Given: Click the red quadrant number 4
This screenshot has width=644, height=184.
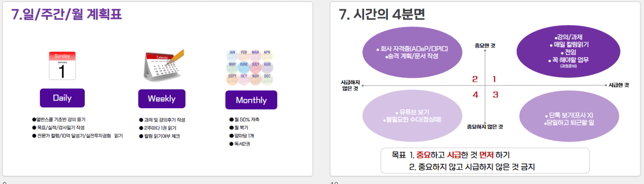Looking at the screenshot, I should click(475, 95).
